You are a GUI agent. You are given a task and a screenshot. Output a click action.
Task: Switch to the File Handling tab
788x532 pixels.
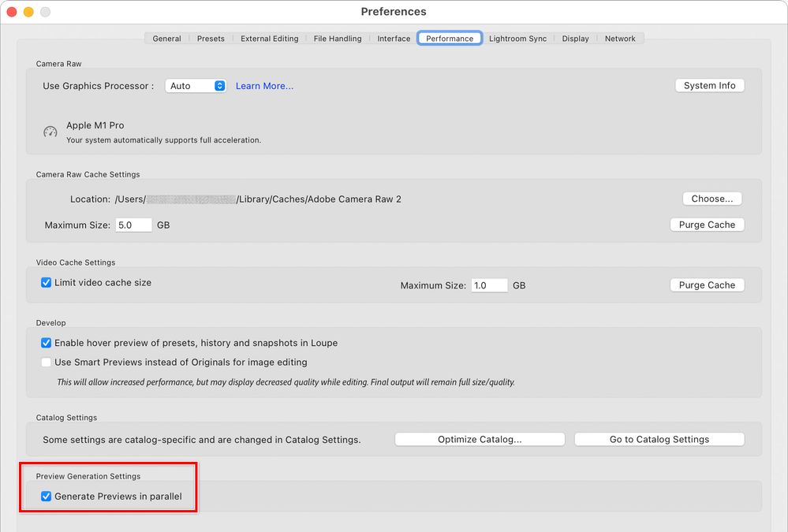pos(337,38)
